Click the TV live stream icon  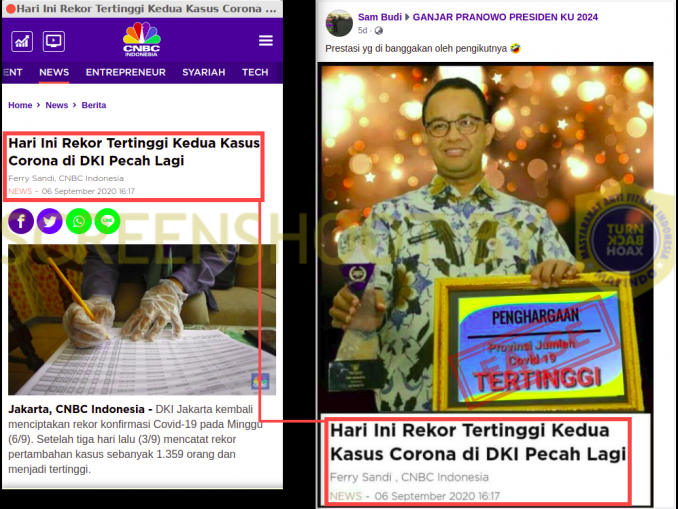[54, 42]
